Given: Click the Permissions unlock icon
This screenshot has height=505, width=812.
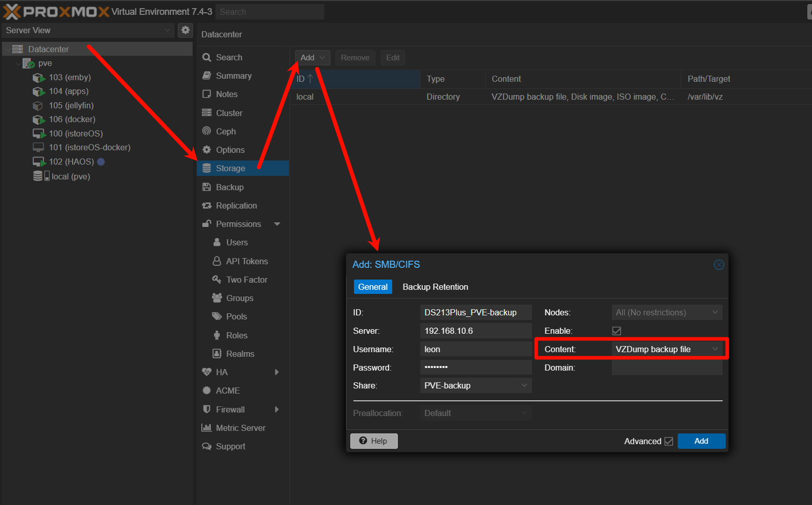Looking at the screenshot, I should [207, 224].
